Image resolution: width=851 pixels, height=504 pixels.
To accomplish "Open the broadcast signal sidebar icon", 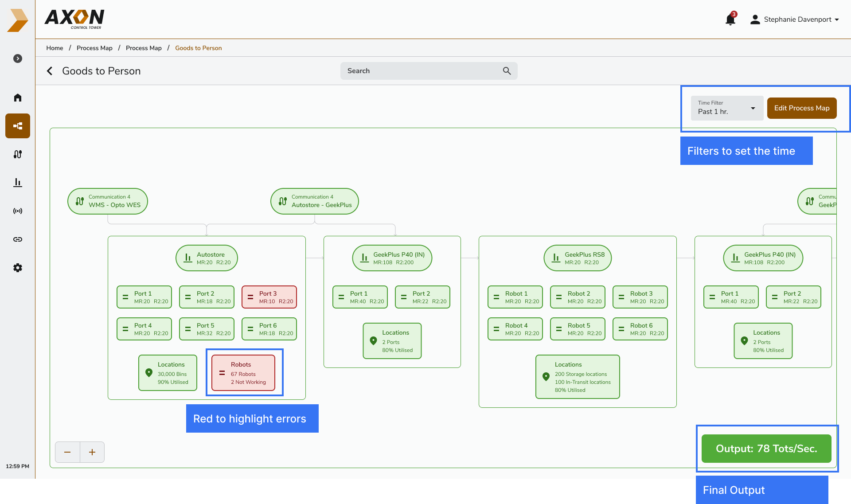I will click(18, 211).
